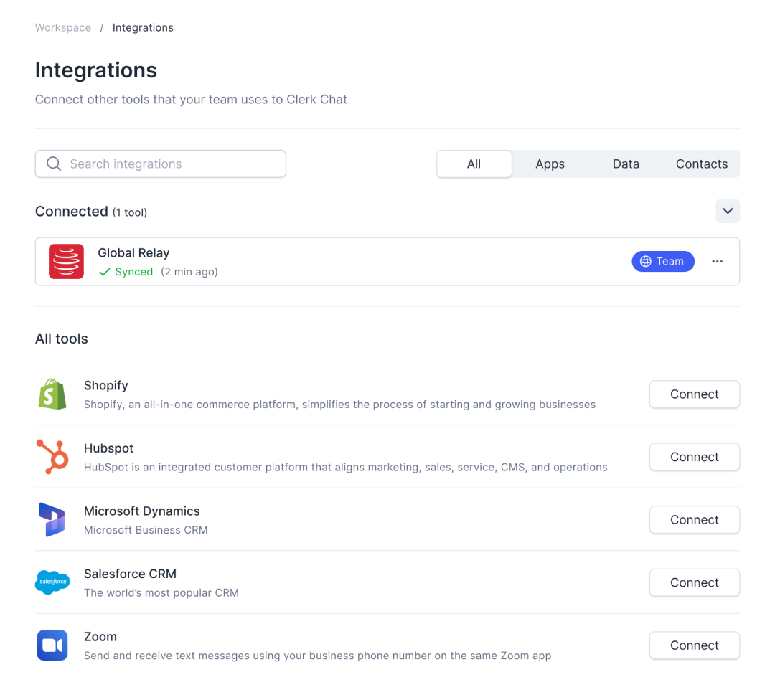
Task: Click the HubSpot description text
Action: [x=345, y=468]
